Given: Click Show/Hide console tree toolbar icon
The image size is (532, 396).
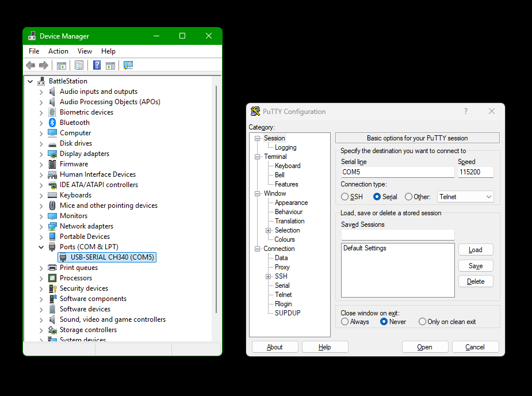Looking at the screenshot, I should (62, 65).
